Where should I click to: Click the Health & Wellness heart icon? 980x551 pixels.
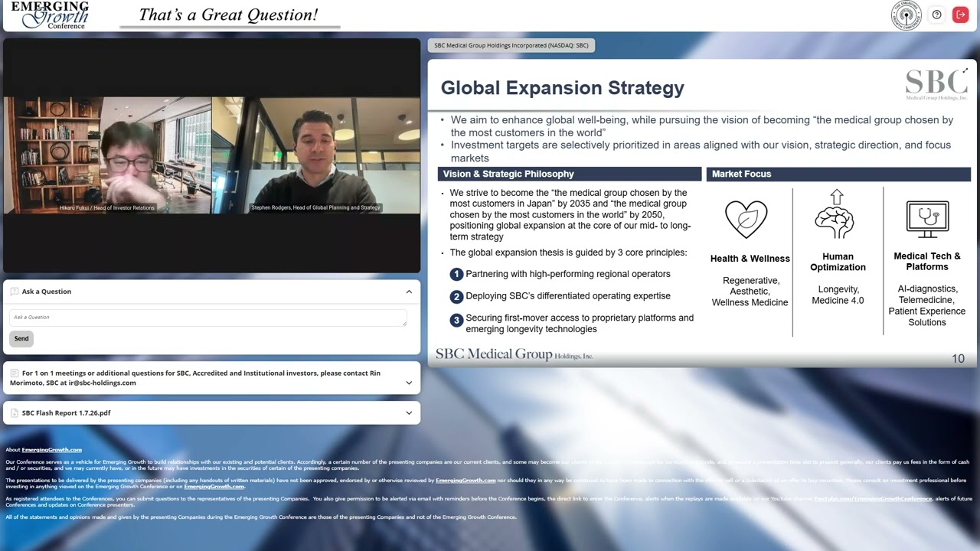coord(746,219)
